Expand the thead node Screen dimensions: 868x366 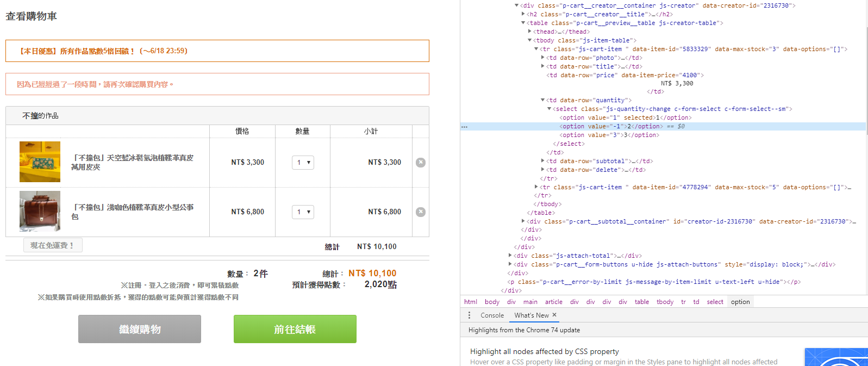point(530,32)
